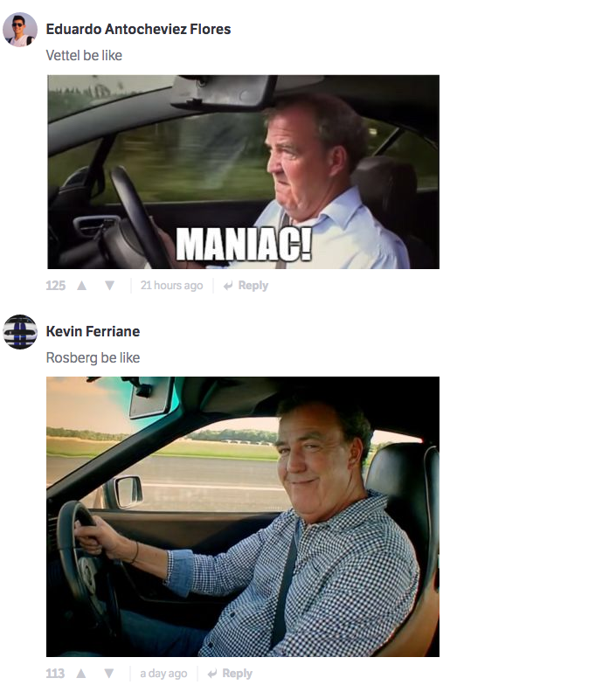
Task: Select the "Rosberg be like" comment text
Action: pos(93,357)
